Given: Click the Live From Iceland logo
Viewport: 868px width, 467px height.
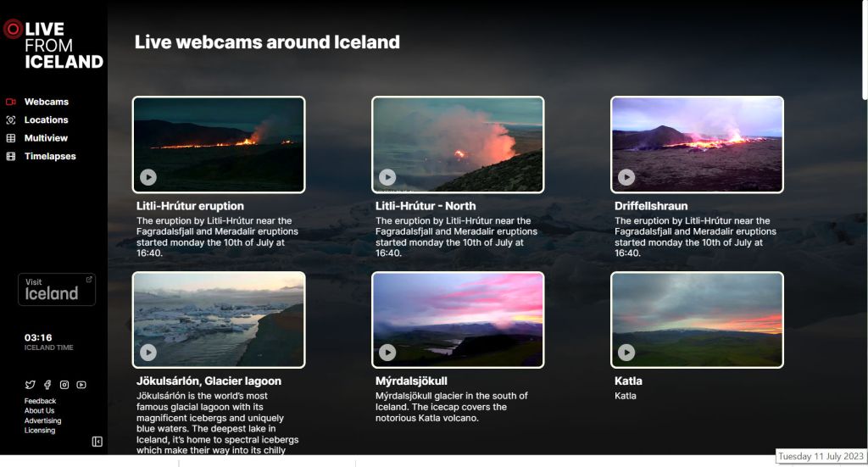Looking at the screenshot, I should click(53, 45).
